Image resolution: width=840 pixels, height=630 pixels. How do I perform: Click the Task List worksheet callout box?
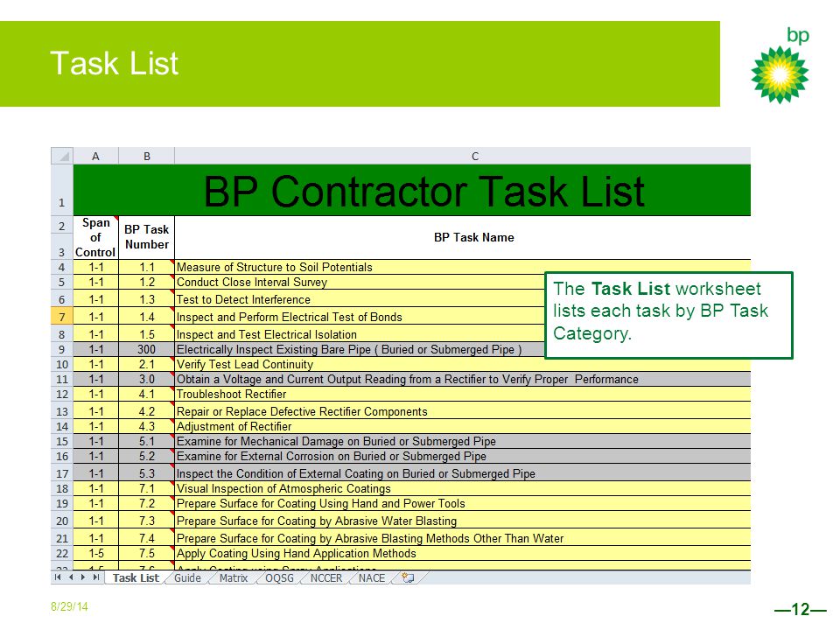coord(668,315)
